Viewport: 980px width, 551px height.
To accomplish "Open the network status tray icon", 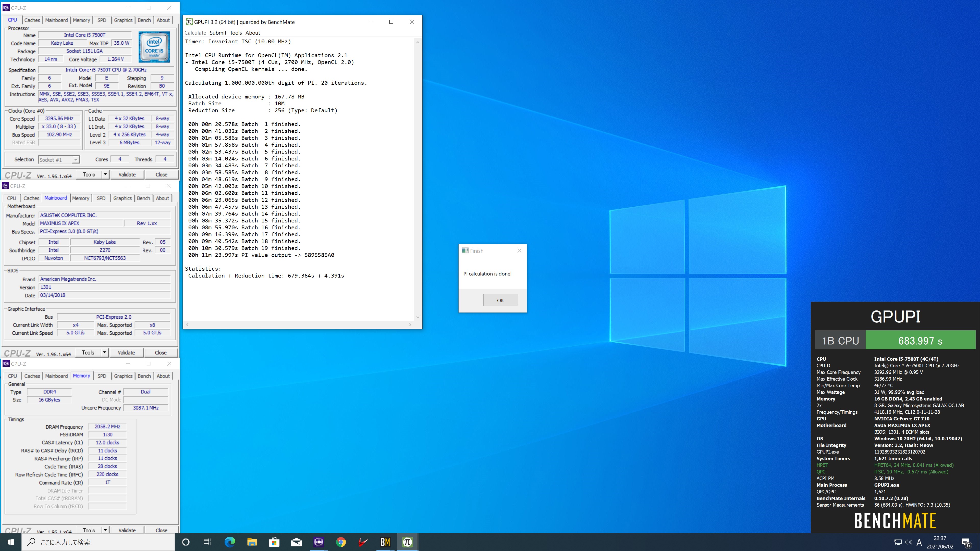I will click(x=898, y=542).
